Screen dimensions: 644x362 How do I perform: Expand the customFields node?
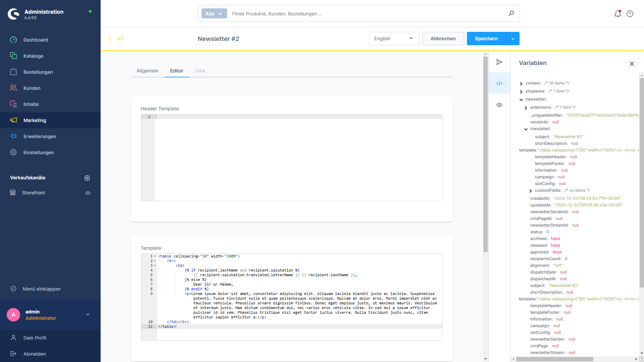(x=531, y=191)
